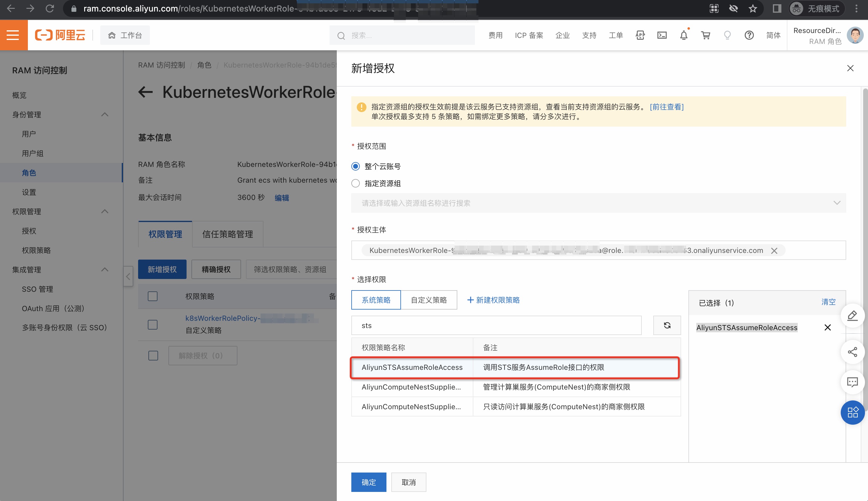Open ICP 备案 in the top navigation
Image resolution: width=868 pixels, height=501 pixels.
click(529, 35)
